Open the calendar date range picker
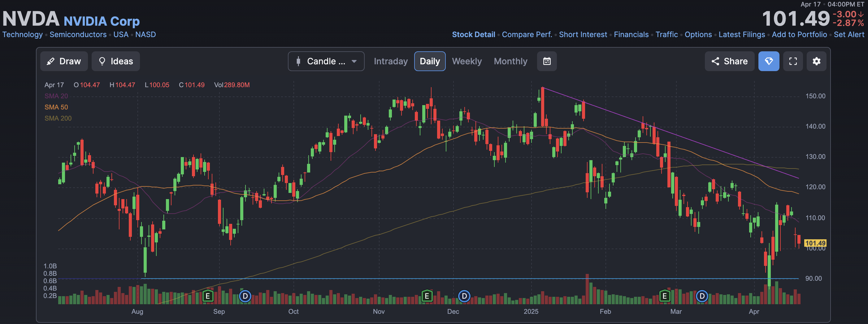The width and height of the screenshot is (868, 324). (547, 61)
